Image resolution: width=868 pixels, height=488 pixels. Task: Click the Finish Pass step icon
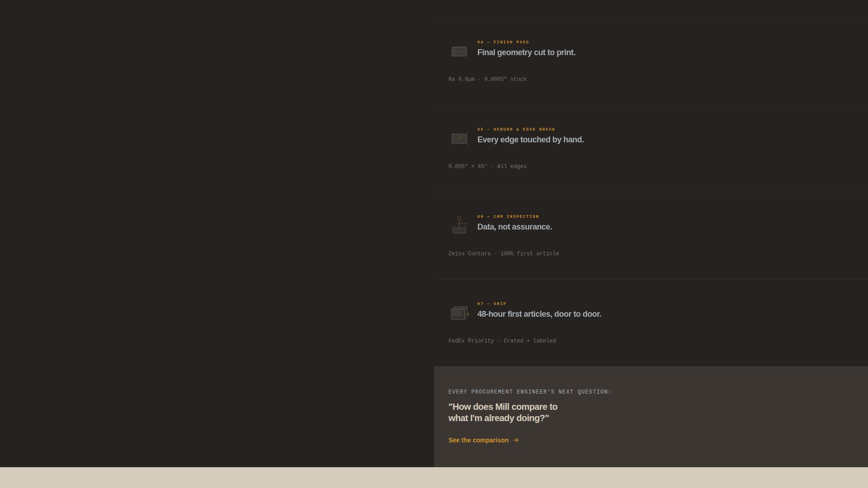[x=459, y=52]
